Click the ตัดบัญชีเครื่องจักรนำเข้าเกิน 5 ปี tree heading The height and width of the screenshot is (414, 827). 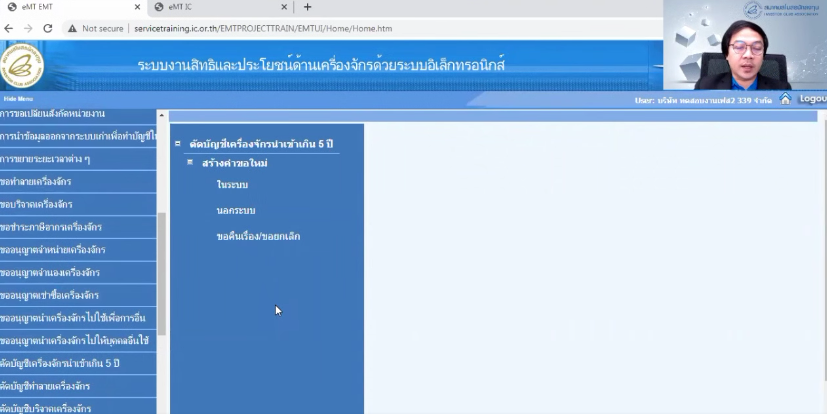point(261,143)
